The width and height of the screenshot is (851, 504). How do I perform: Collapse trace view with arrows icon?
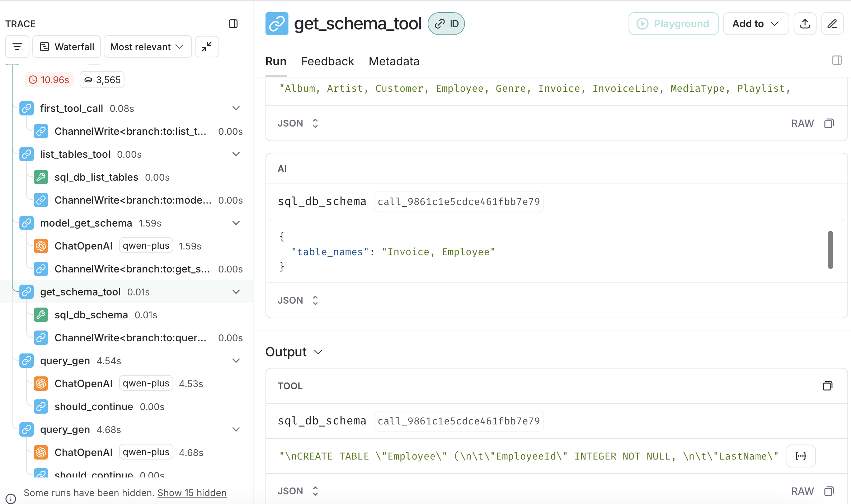[x=207, y=47]
